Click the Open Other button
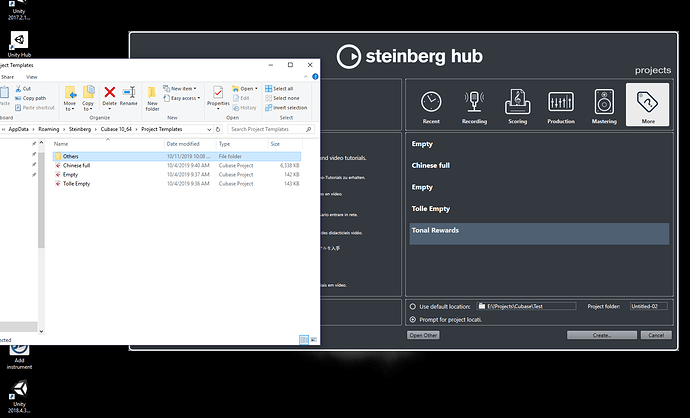The height and width of the screenshot is (418, 690). tap(423, 335)
